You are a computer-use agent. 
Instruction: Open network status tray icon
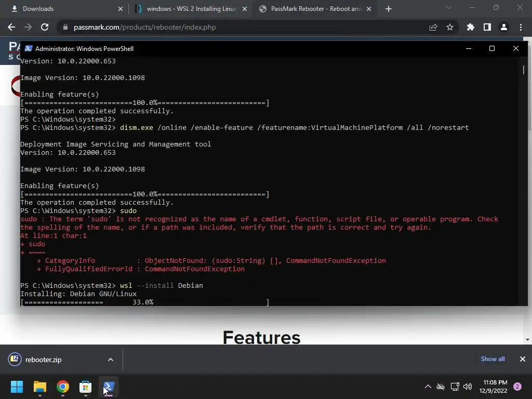pyautogui.click(x=455, y=387)
